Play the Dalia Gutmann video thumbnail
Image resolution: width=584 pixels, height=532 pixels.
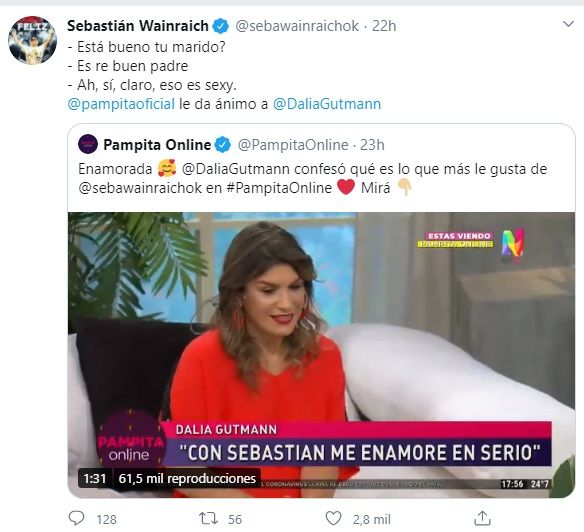coord(321,355)
